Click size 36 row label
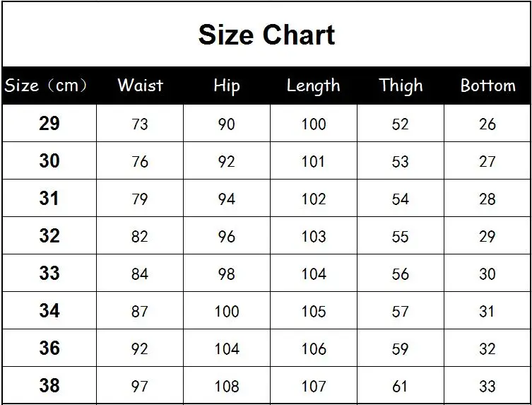The height and width of the screenshot is (405, 532). [x=49, y=348]
